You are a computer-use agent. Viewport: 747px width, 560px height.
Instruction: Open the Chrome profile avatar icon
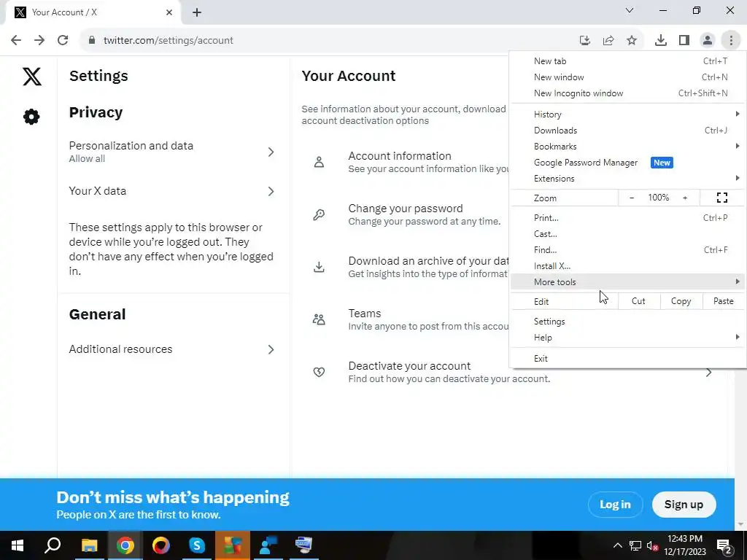(x=708, y=40)
